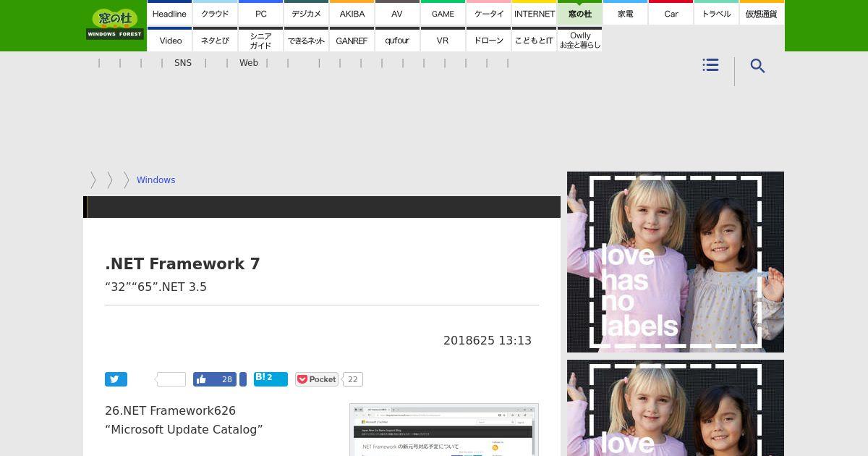Open the Video tab
Viewport: 868px width, 456px height.
[169, 40]
